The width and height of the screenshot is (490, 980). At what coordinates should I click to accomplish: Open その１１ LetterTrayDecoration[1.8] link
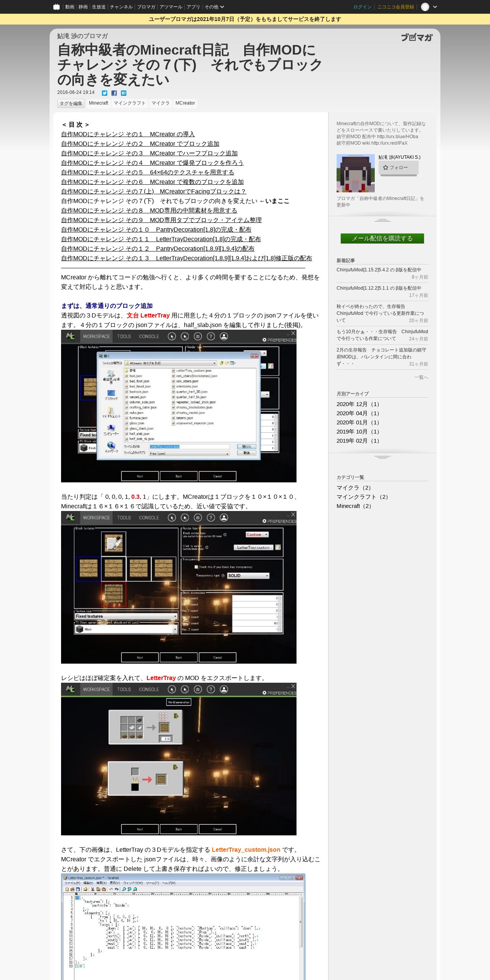coord(161,239)
